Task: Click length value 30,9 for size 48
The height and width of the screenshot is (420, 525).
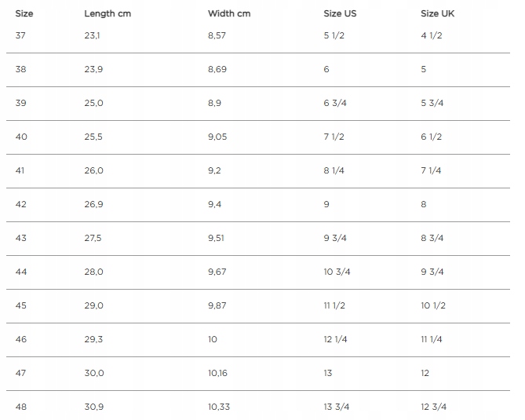Action: click(93, 407)
